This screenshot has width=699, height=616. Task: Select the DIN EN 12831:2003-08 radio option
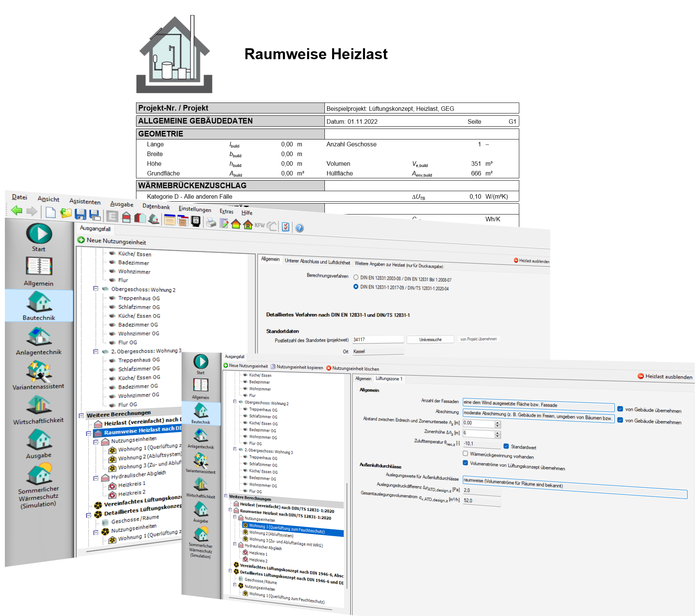(356, 277)
